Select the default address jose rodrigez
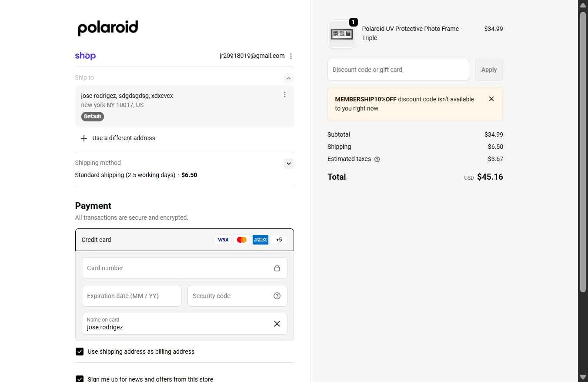The width and height of the screenshot is (588, 382). tap(184, 107)
